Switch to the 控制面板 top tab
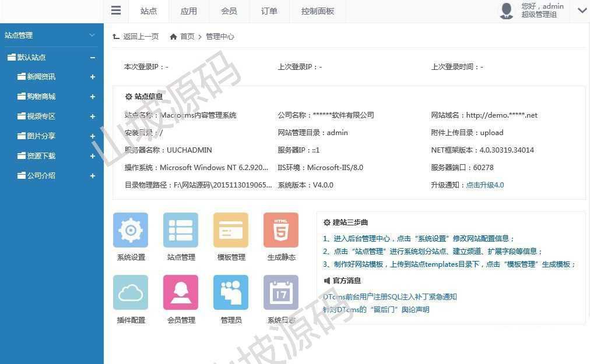The image size is (590, 364). (x=318, y=11)
